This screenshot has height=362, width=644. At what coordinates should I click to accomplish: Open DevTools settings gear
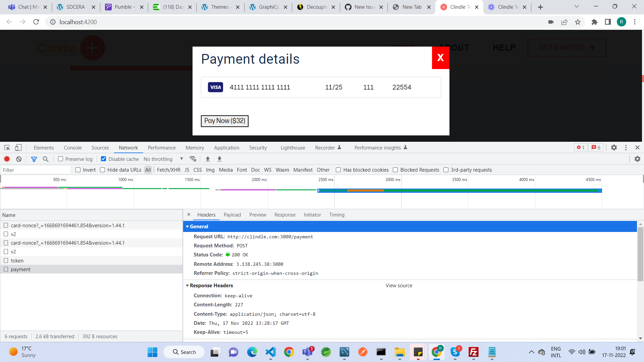pyautogui.click(x=614, y=147)
